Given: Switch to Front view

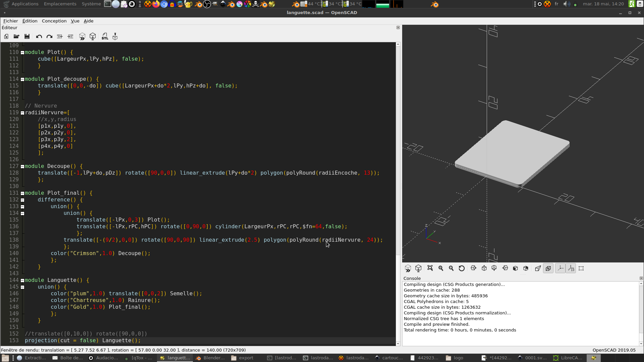Looking at the screenshot, I should pyautogui.click(x=516, y=268).
